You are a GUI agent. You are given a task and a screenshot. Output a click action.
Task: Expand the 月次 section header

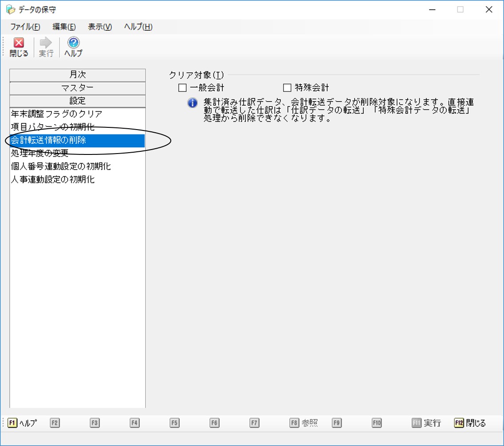pyautogui.click(x=78, y=75)
